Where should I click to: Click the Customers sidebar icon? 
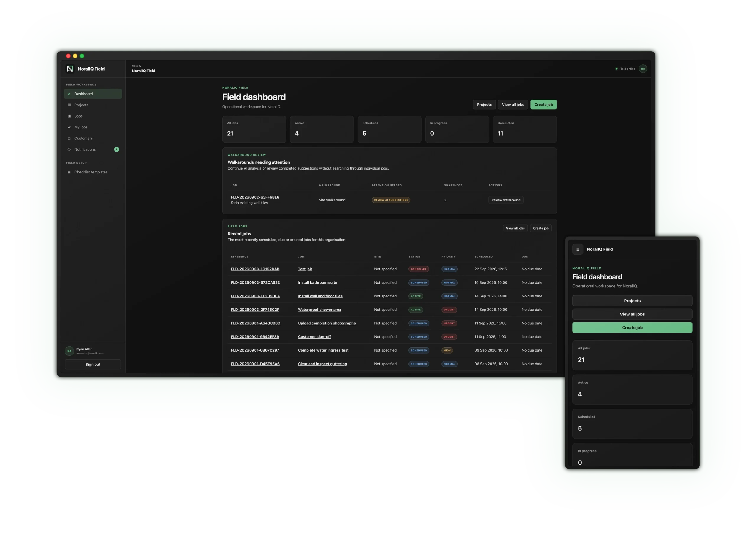pos(69,138)
